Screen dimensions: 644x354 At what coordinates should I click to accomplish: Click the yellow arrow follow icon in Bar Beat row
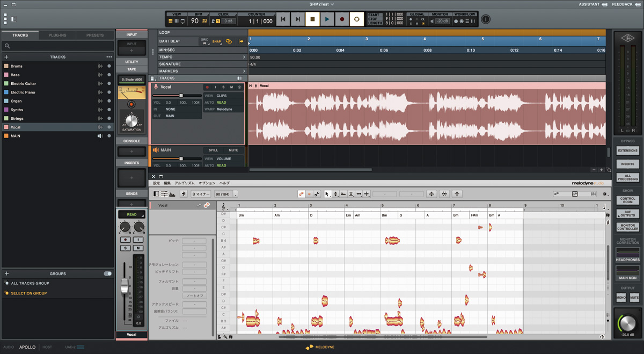241,41
